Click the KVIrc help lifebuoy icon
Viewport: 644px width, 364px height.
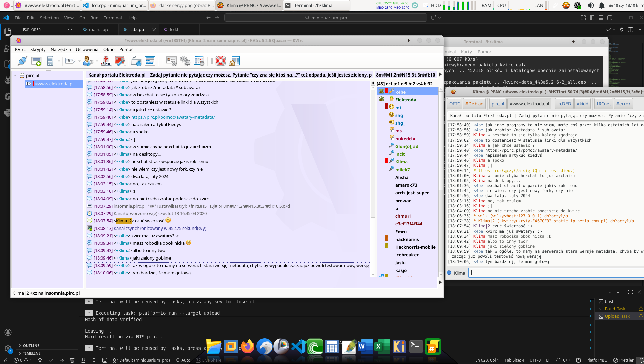(x=220, y=61)
